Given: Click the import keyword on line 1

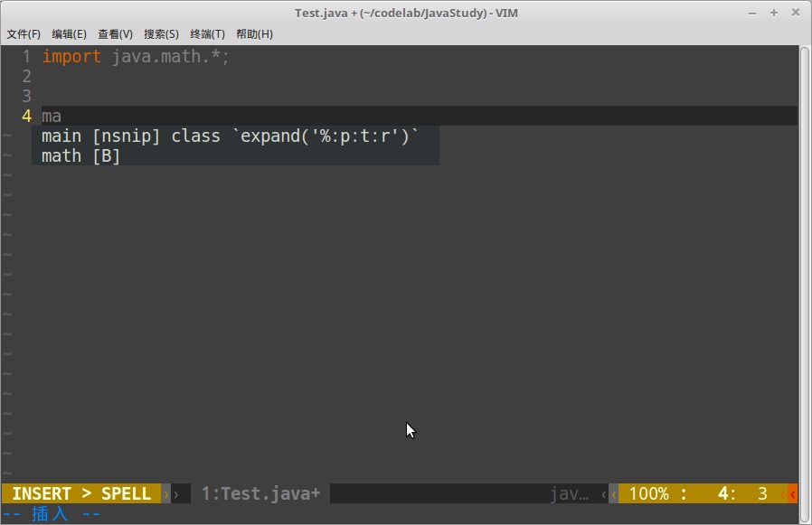Looking at the screenshot, I should (71, 56).
